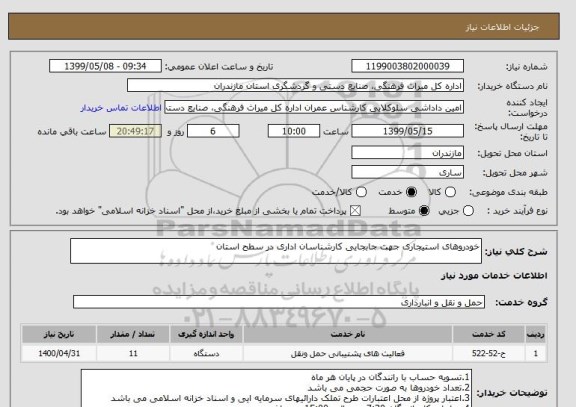Screen dimensions: 576x407
Task: Click the شهر محل تحویل label
Action: click(515, 173)
